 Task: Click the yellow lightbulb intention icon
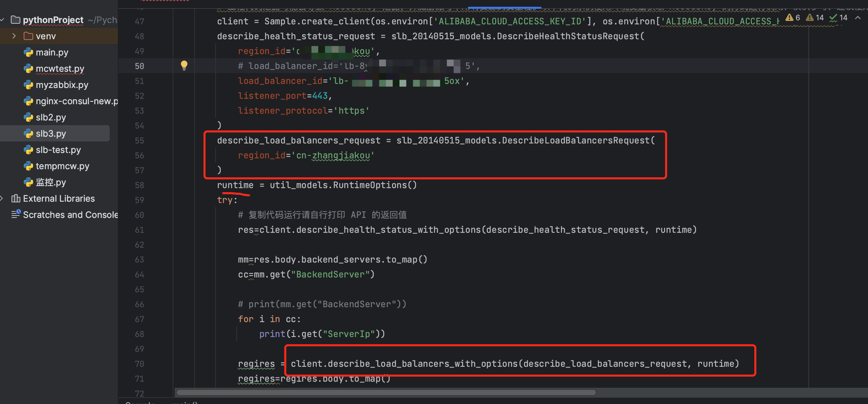[184, 65]
